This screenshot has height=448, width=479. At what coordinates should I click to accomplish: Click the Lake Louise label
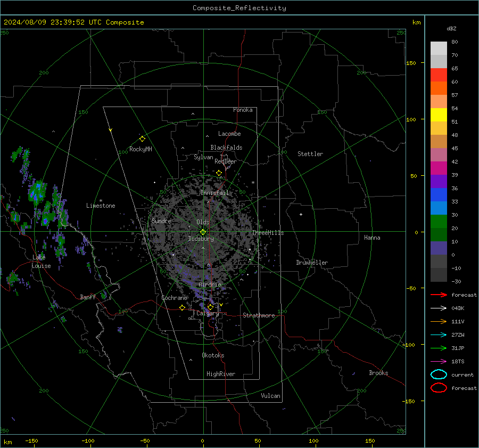pyautogui.click(x=41, y=262)
